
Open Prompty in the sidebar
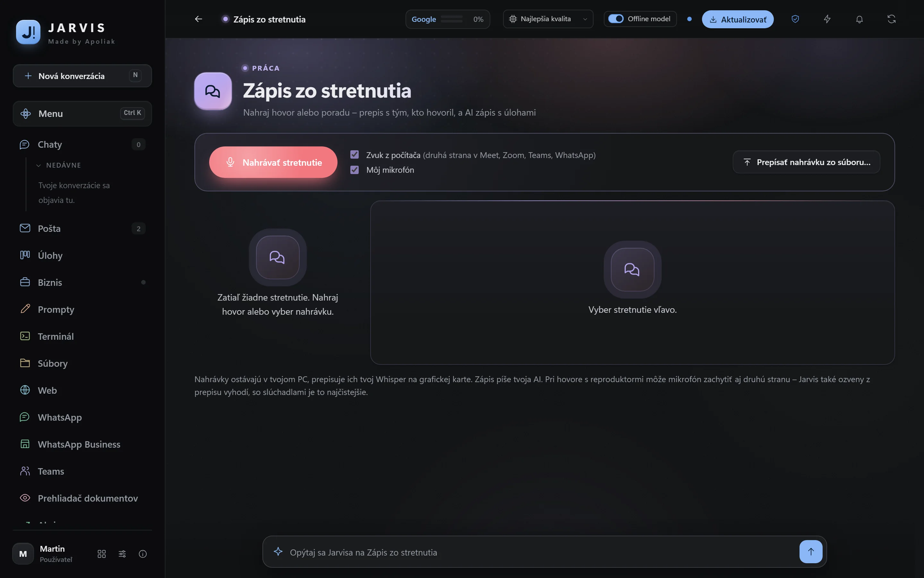pyautogui.click(x=82, y=309)
